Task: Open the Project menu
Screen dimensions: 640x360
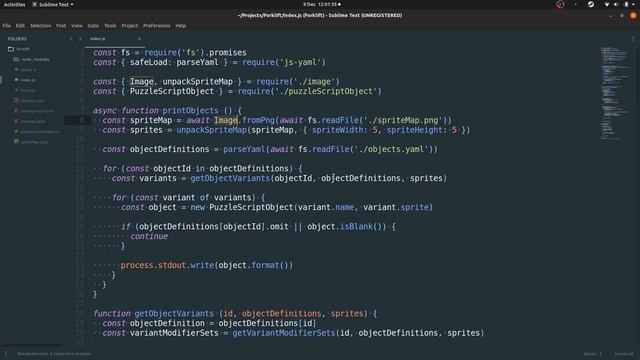Action: tap(130, 26)
